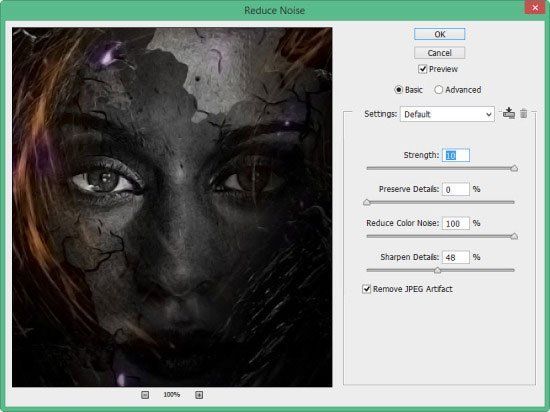Click the delete settings trash icon
This screenshot has height=412, width=550.
pos(523,113)
